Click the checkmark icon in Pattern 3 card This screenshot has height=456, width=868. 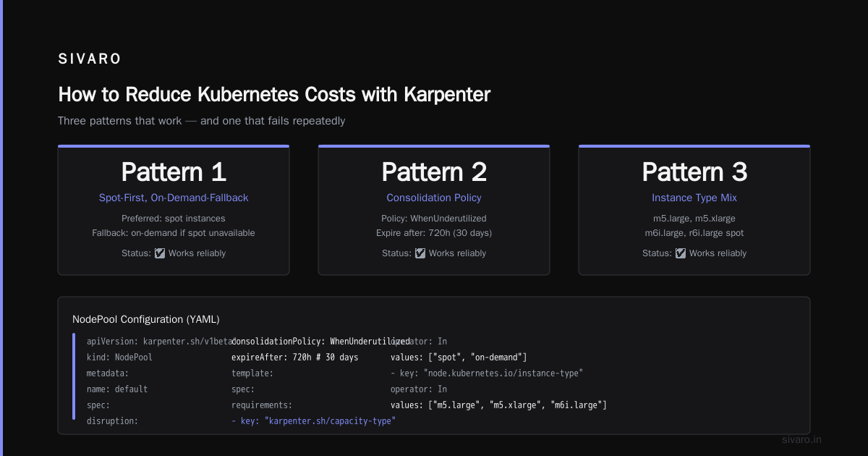(681, 253)
